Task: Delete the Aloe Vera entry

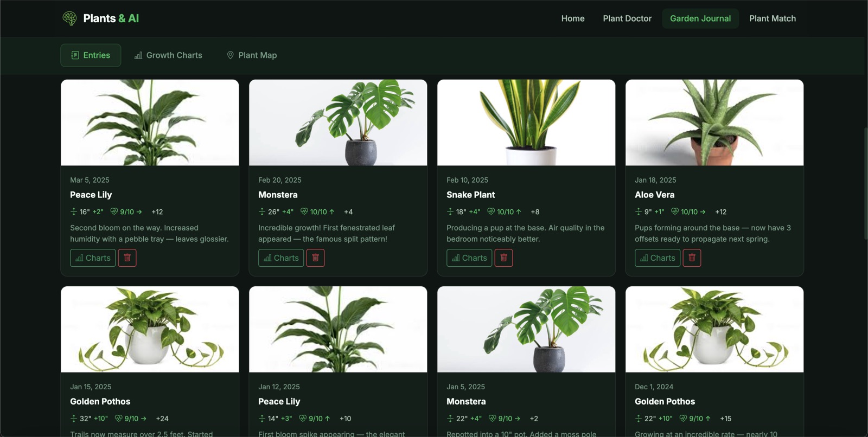Action: click(x=692, y=258)
